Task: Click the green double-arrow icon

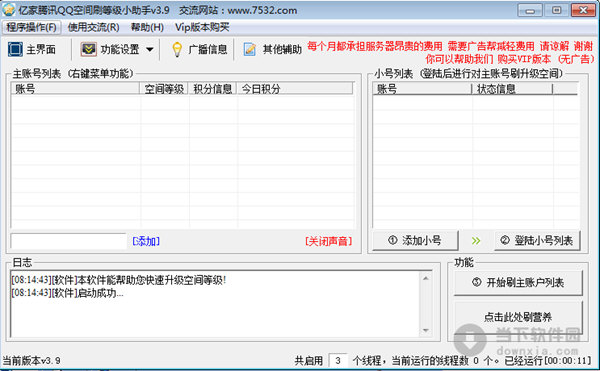Action: (x=476, y=241)
